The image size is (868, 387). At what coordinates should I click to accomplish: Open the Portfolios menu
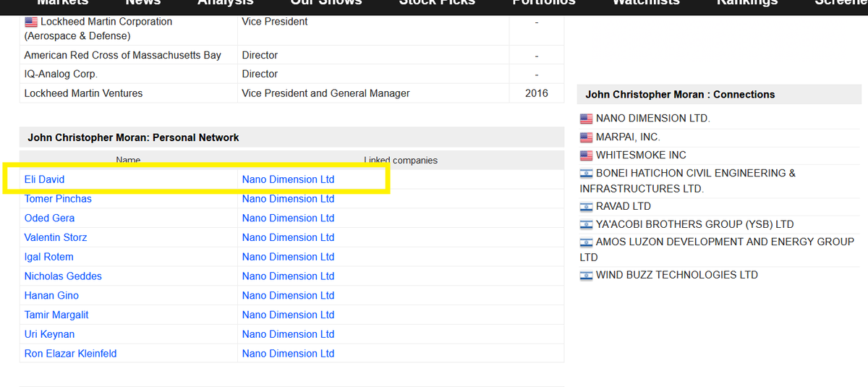point(544,3)
